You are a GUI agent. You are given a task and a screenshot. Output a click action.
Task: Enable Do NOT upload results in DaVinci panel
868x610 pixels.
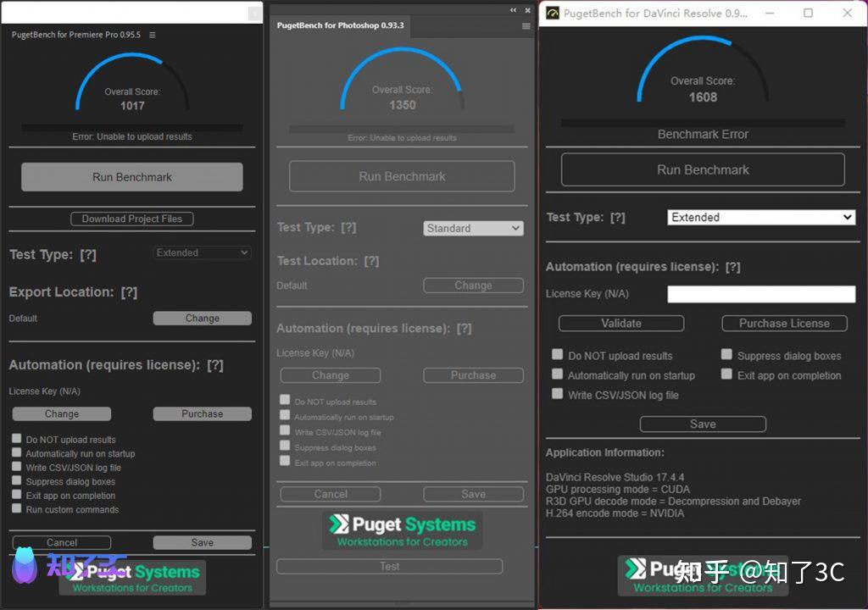click(558, 354)
